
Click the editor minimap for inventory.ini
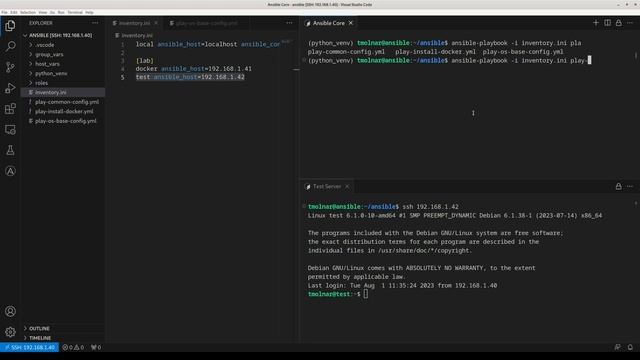click(287, 42)
